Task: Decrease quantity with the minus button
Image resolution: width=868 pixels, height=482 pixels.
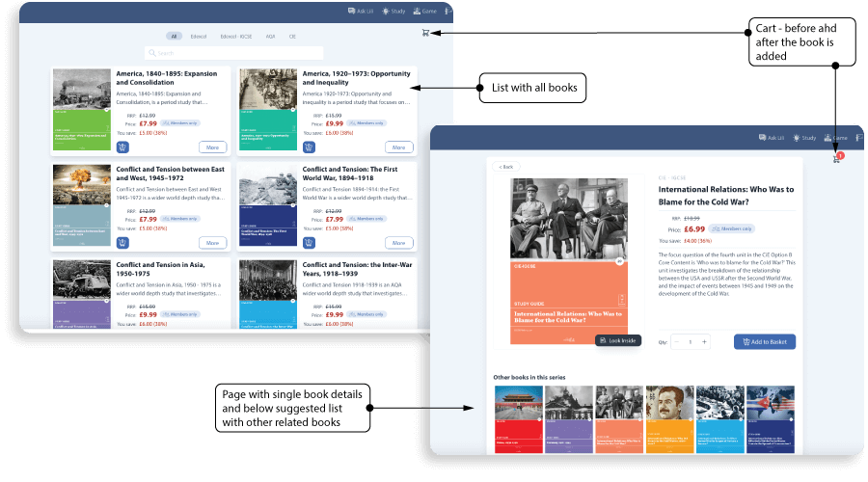Action: (x=676, y=342)
